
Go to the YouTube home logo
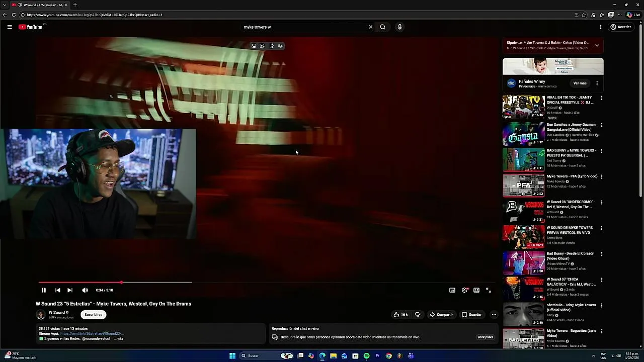click(31, 27)
